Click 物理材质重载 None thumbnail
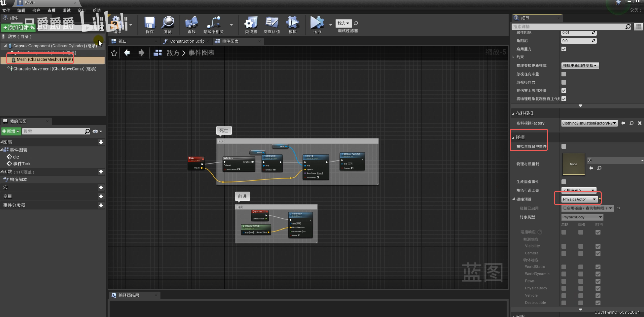The image size is (644, 317). [573, 164]
